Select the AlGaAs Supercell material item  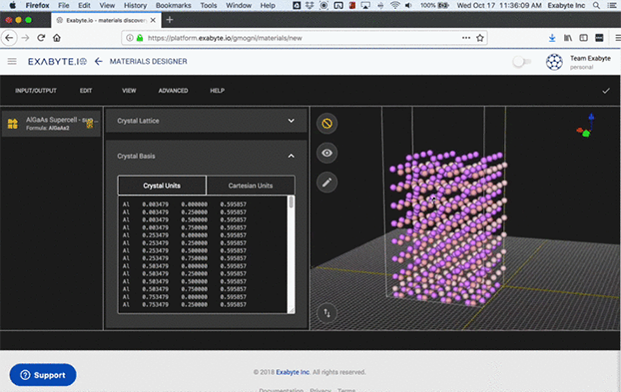coord(51,124)
